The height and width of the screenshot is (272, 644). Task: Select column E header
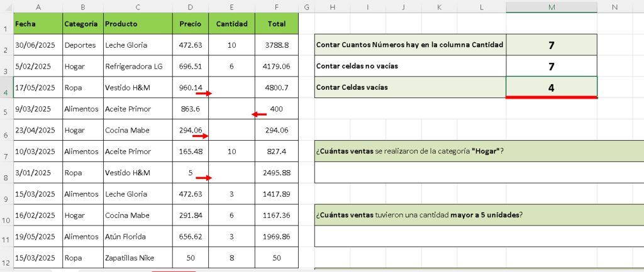pyautogui.click(x=231, y=7)
